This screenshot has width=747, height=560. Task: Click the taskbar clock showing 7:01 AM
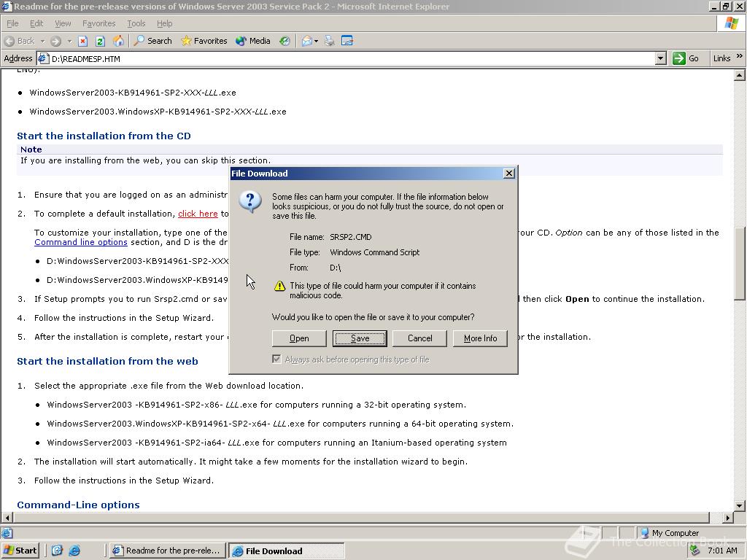[722, 551]
